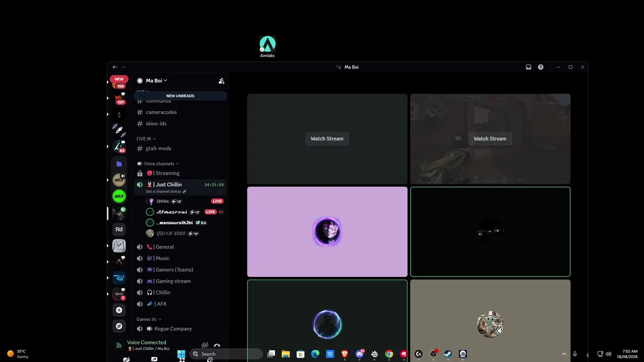This screenshot has width=644, height=362.
Task: Collapse the Games Vc category
Action: (149, 319)
